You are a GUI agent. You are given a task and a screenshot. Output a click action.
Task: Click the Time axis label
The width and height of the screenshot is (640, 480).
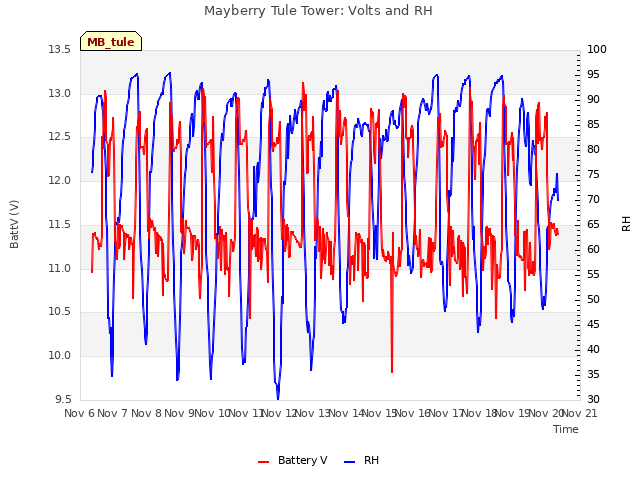[x=566, y=429]
